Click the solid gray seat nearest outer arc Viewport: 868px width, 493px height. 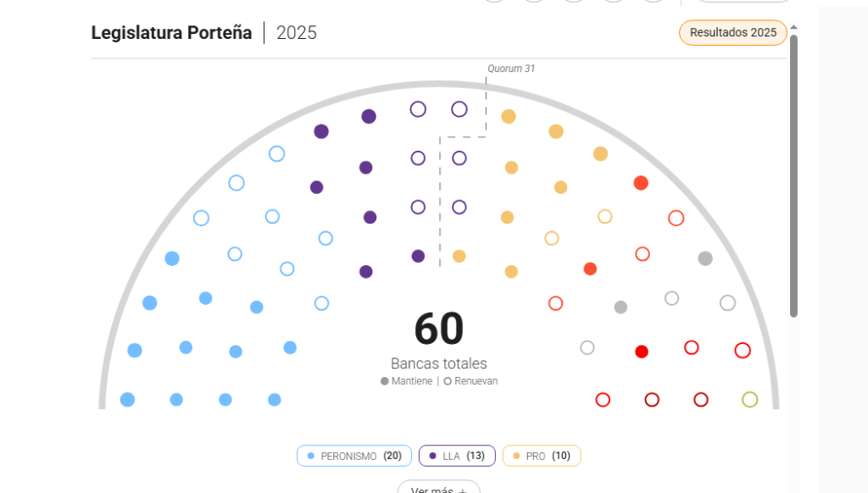[x=705, y=258]
